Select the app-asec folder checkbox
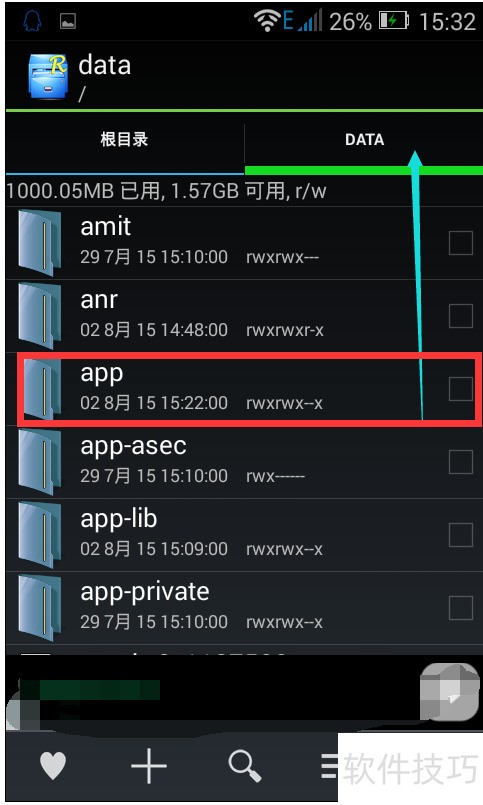The image size is (483, 805). point(460,462)
